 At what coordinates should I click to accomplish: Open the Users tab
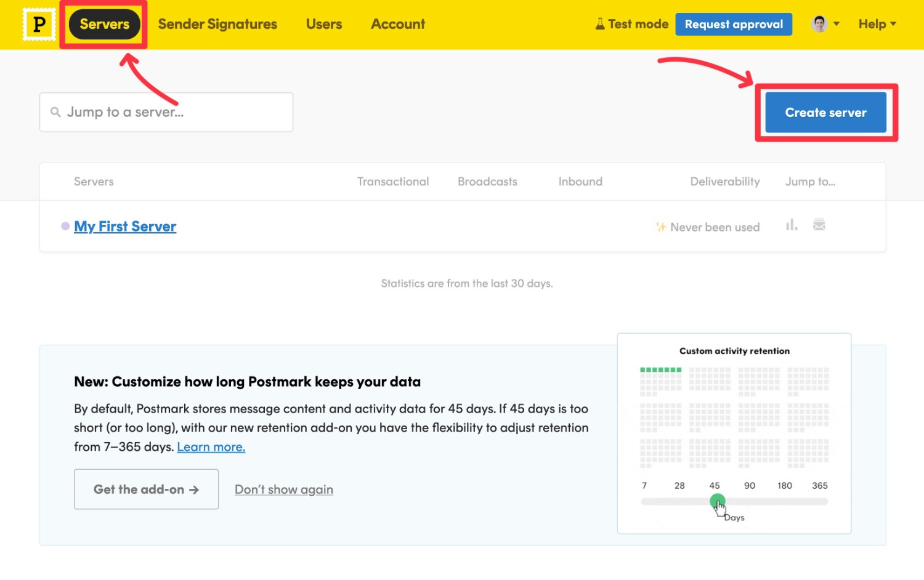pos(324,24)
